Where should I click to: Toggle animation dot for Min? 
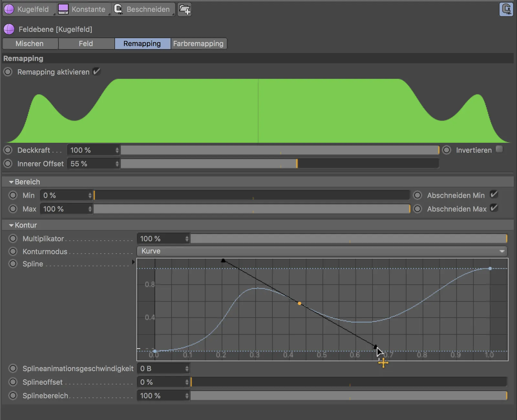13,195
